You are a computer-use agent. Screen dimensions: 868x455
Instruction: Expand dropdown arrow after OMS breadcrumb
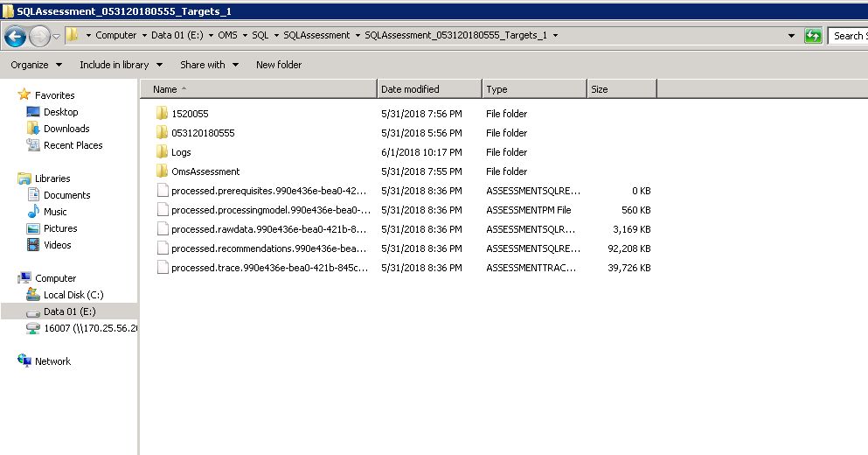(244, 36)
